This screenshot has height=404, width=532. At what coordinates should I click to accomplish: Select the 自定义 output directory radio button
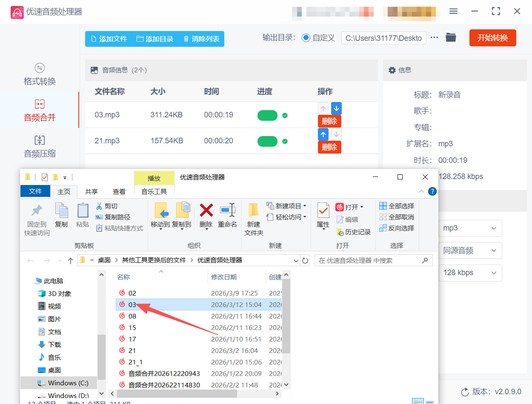(x=306, y=37)
